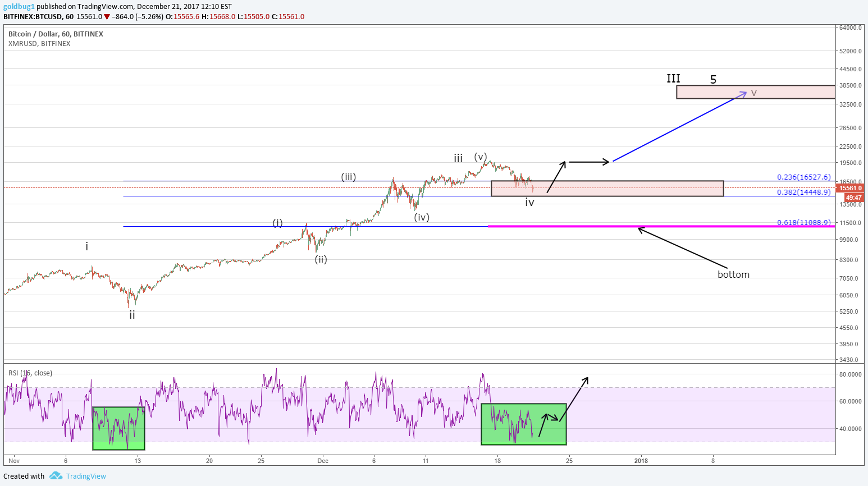Image resolution: width=868 pixels, height=486 pixels.
Task: Open the goldbug1 author profile link
Action: [19, 7]
